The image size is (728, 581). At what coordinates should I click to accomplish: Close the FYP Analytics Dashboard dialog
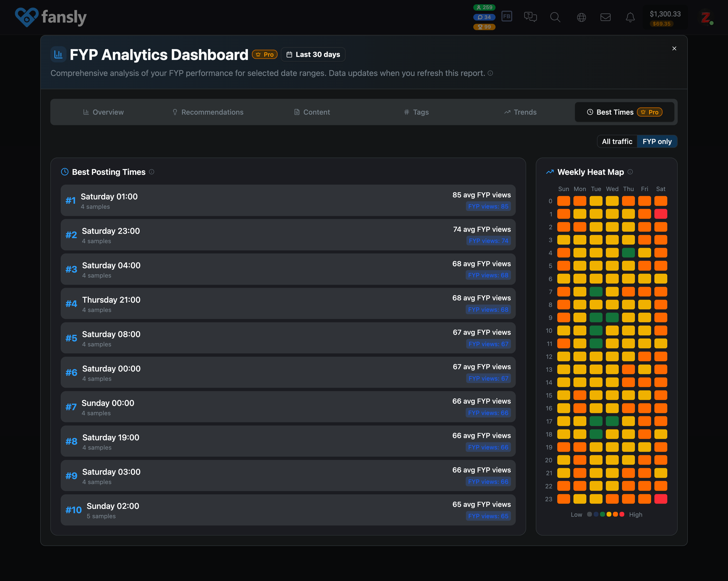coord(674,49)
